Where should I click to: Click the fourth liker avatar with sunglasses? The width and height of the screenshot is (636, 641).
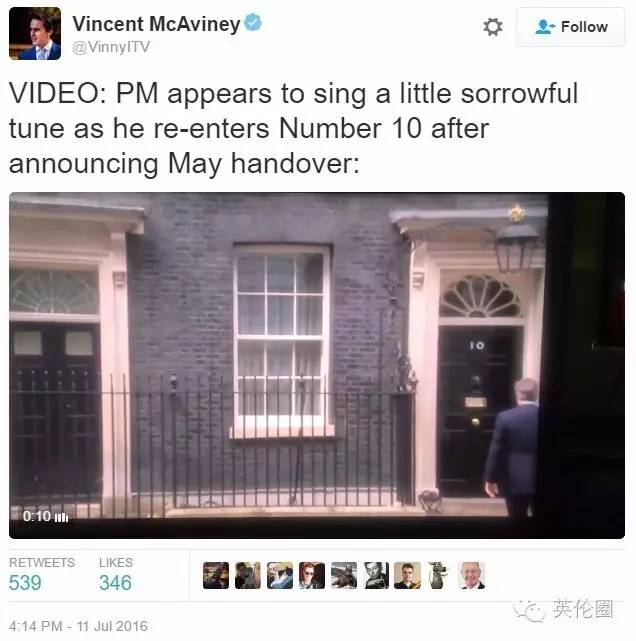[311, 576]
